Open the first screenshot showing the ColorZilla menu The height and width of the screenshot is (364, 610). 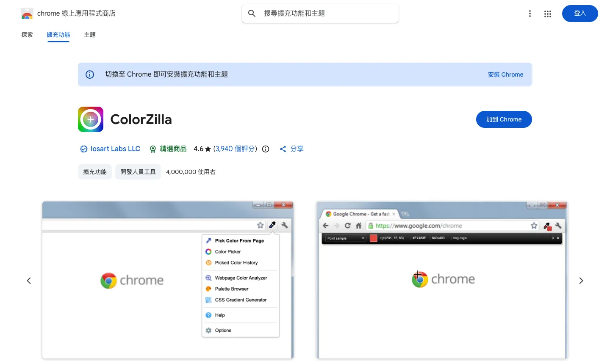[x=168, y=280]
